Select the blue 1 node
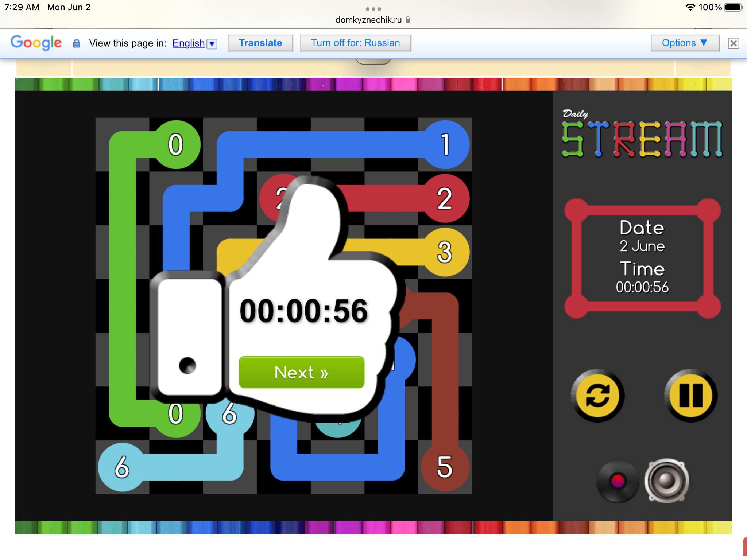747x560 pixels. pos(445,144)
